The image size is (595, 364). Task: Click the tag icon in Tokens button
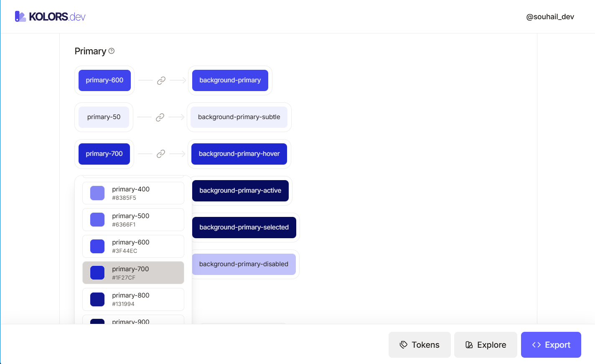coord(404,345)
